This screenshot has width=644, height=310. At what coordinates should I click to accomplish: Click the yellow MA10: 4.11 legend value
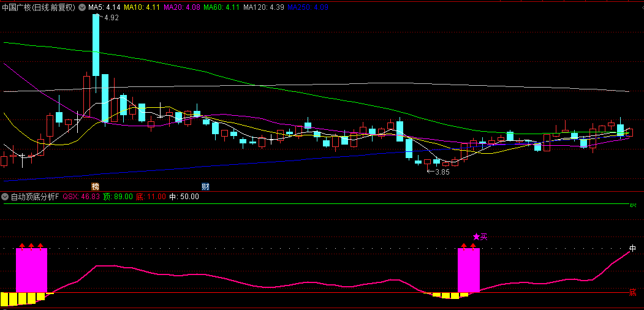142,7
